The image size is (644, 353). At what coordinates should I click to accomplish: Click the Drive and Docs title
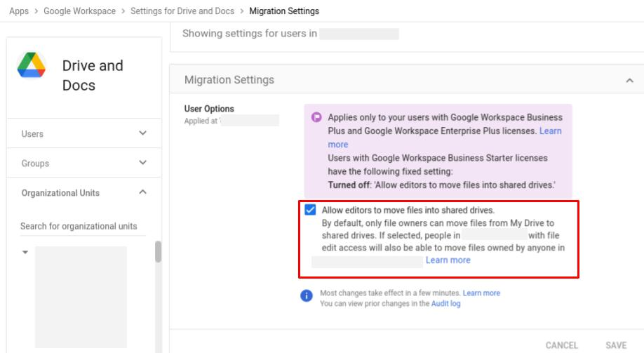[x=93, y=76]
